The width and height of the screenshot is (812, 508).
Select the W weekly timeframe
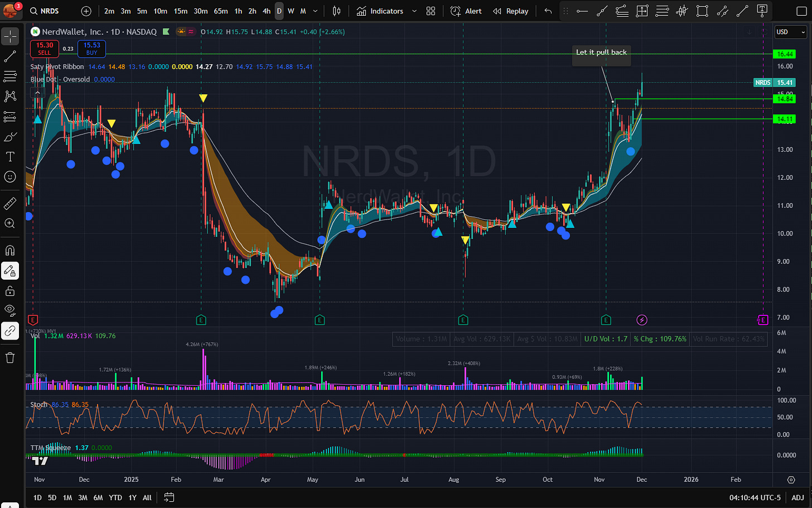tap(291, 11)
